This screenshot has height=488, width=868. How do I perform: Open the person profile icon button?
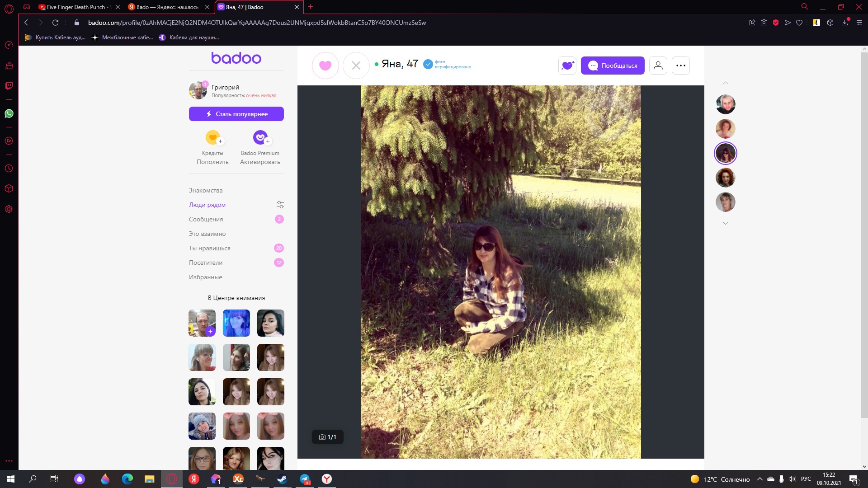(658, 66)
